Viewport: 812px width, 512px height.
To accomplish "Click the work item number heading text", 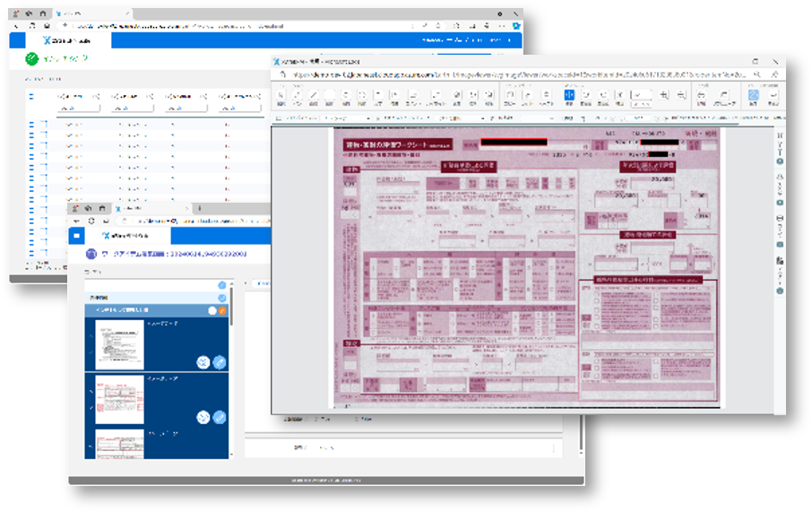I will click(167, 254).
